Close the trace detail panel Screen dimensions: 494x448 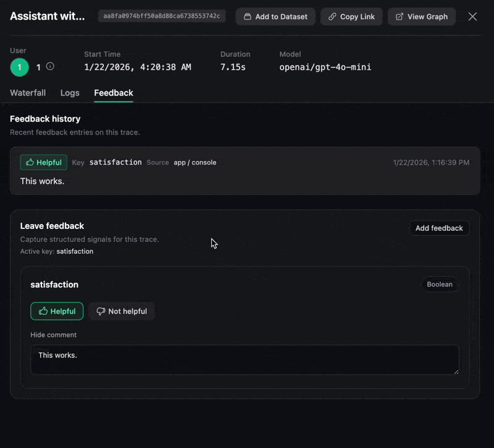(472, 17)
